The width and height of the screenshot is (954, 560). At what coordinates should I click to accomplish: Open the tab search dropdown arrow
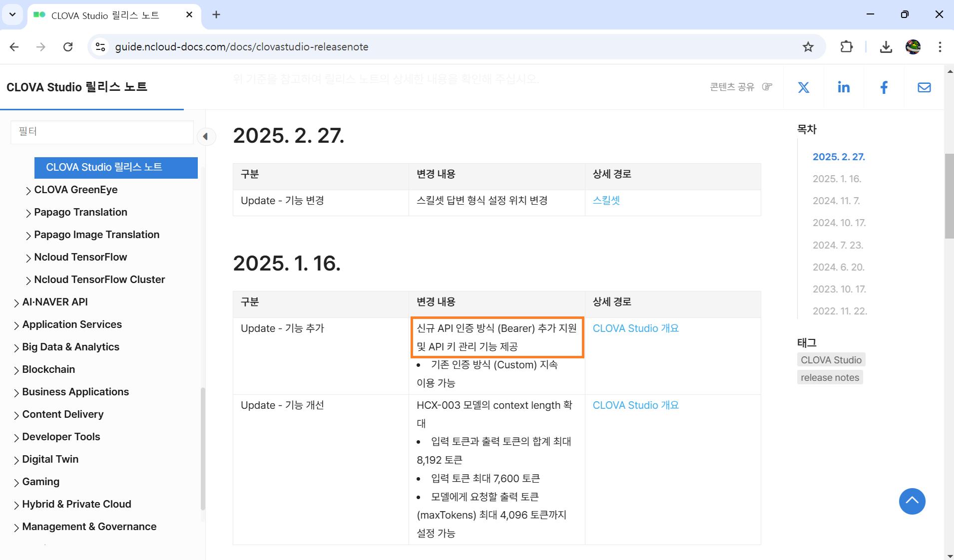coord(12,14)
